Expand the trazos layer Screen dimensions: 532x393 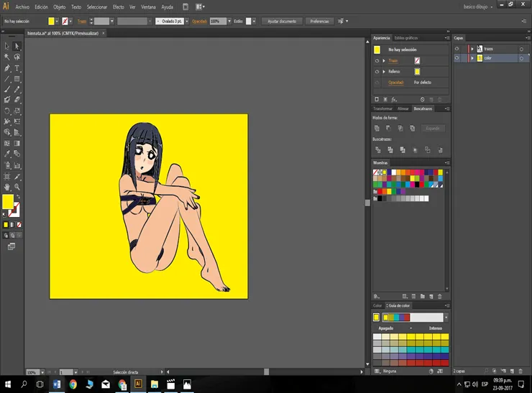(x=472, y=49)
